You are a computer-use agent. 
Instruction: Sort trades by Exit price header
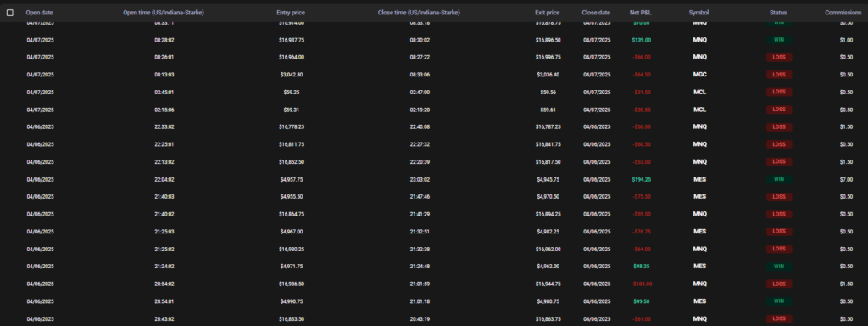click(548, 13)
